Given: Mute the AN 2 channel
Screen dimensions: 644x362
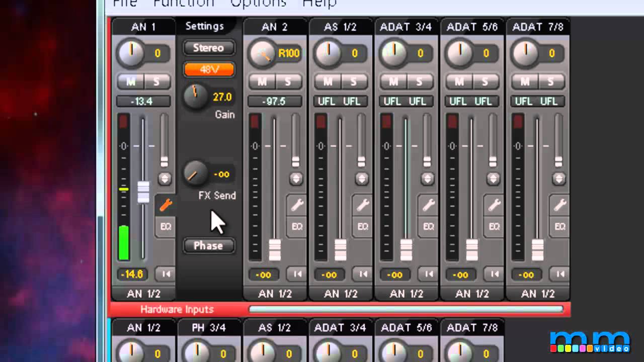Looking at the screenshot, I should pyautogui.click(x=262, y=81).
